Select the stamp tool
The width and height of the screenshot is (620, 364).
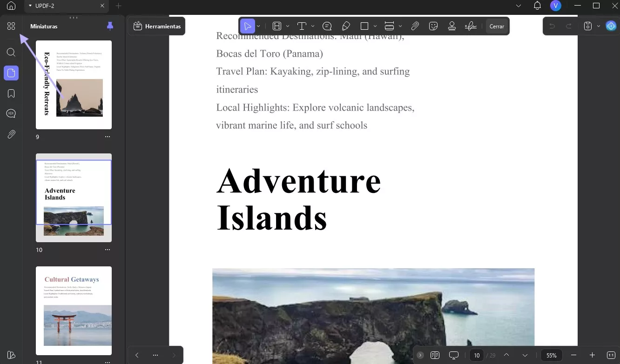(x=452, y=26)
